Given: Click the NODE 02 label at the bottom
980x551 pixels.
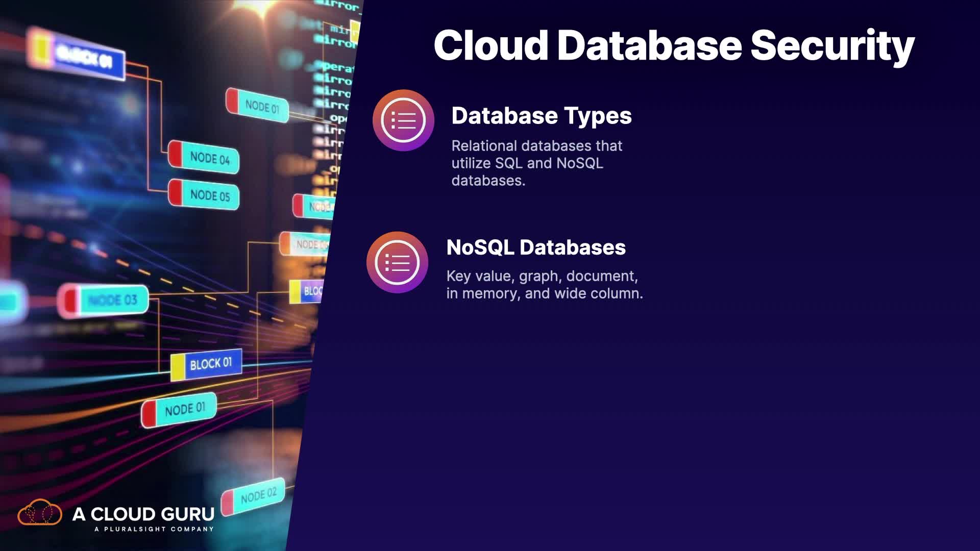Looking at the screenshot, I should (258, 495).
